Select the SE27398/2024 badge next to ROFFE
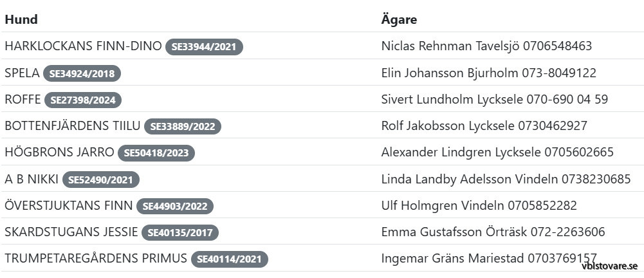 tap(82, 100)
